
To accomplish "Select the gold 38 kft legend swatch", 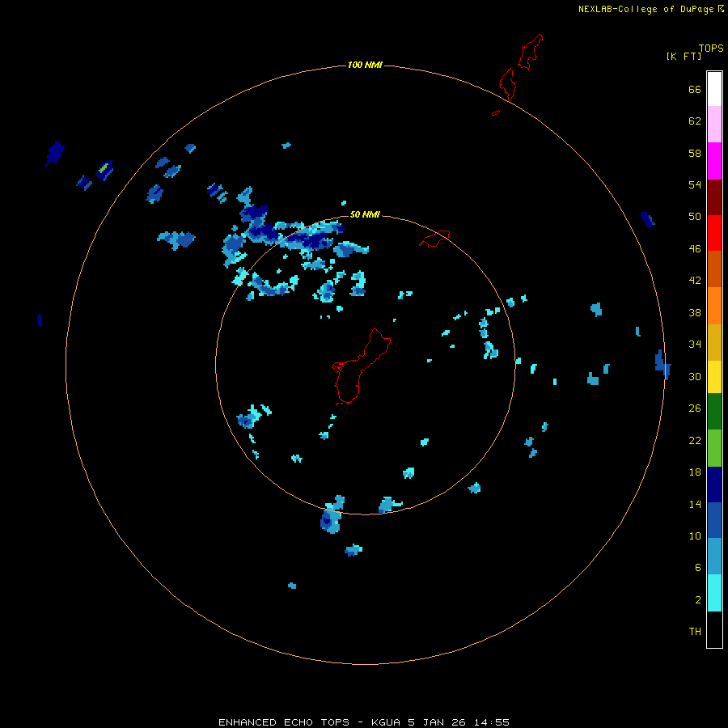I will pyautogui.click(x=714, y=342).
